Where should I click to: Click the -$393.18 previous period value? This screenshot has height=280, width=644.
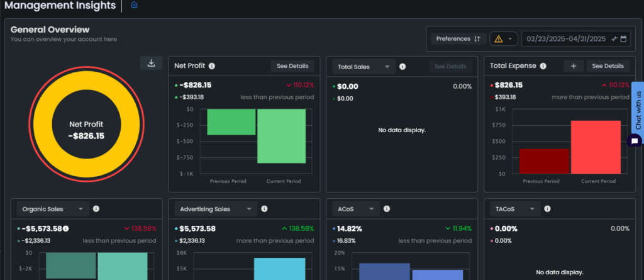[191, 98]
